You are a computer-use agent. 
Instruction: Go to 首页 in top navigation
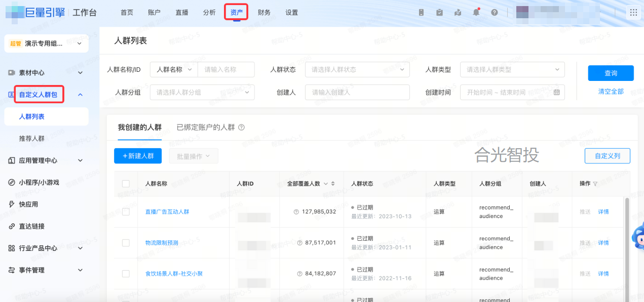pyautogui.click(x=127, y=13)
